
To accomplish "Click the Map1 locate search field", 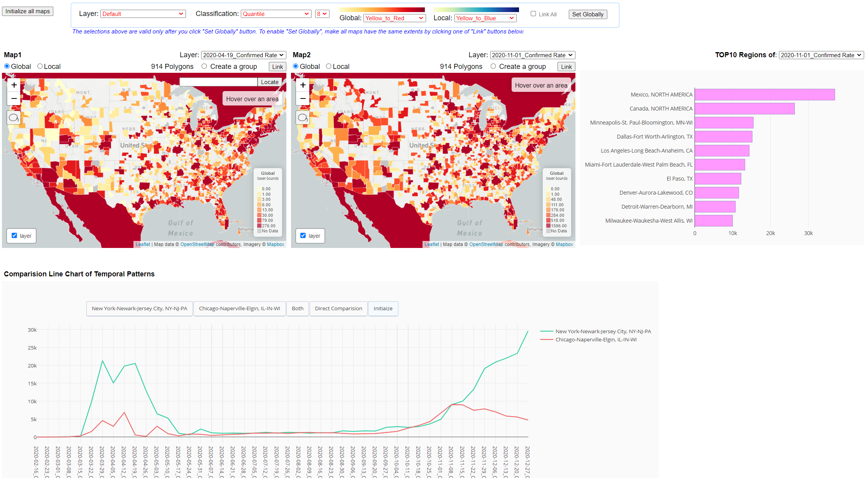I will pyautogui.click(x=218, y=82).
